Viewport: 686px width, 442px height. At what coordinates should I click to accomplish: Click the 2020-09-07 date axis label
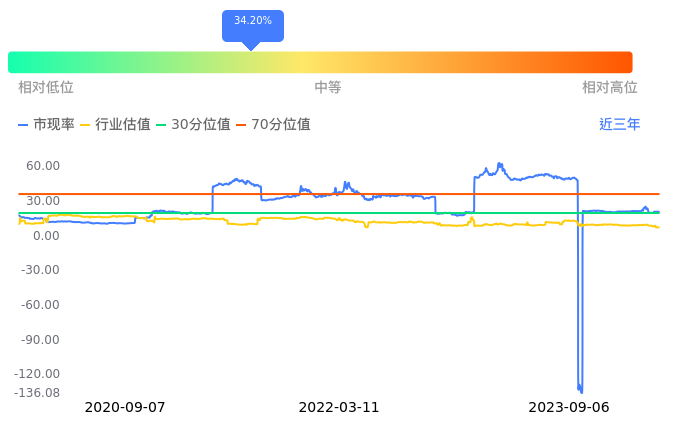125,408
